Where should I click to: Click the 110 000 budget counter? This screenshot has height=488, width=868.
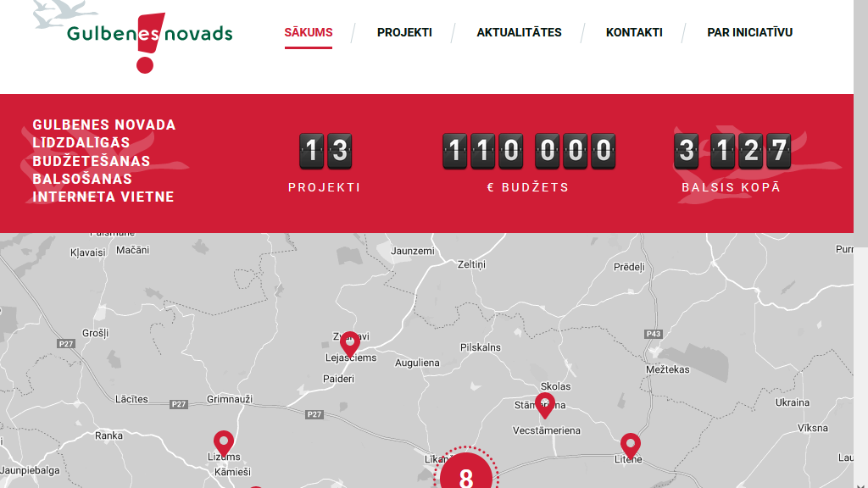[x=528, y=151]
